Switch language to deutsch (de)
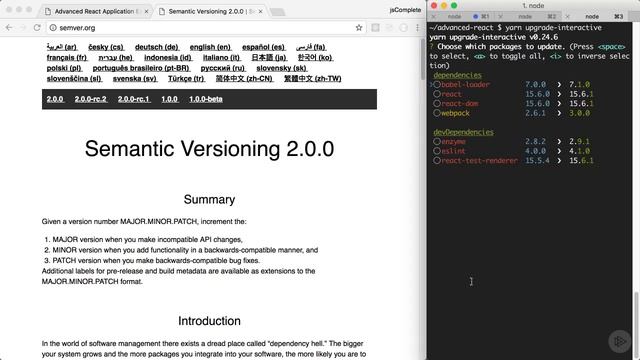This screenshot has height=360, width=640. point(157,47)
